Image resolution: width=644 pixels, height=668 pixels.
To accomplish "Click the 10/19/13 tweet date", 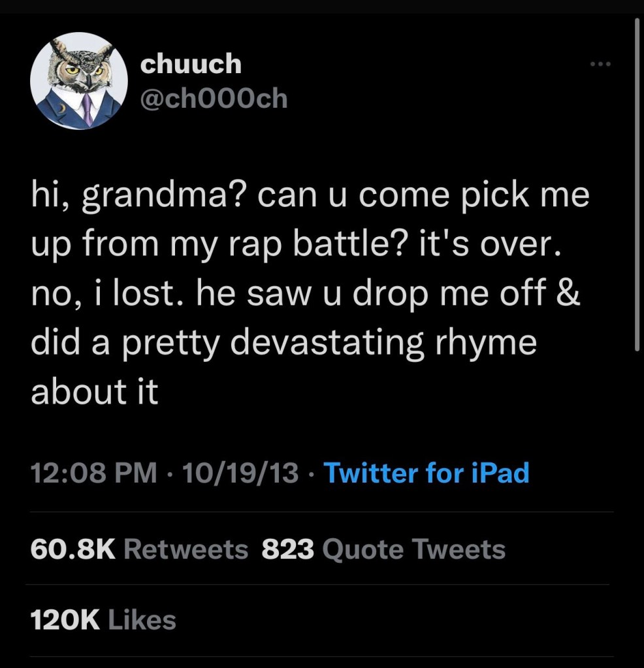I will 242,472.
